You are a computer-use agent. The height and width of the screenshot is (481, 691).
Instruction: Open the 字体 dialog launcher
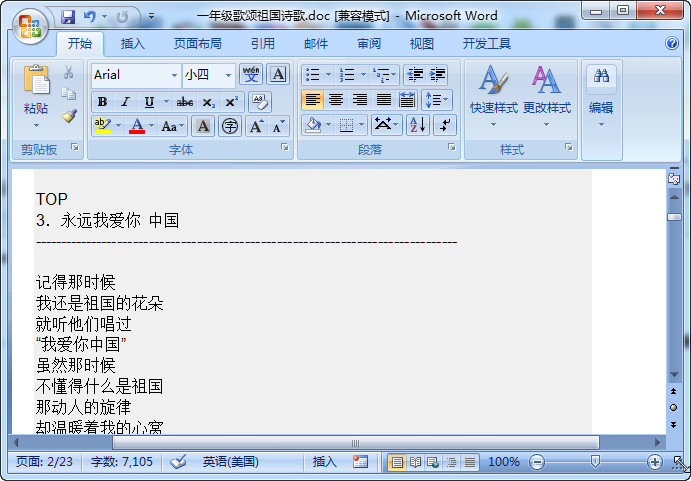[285, 147]
